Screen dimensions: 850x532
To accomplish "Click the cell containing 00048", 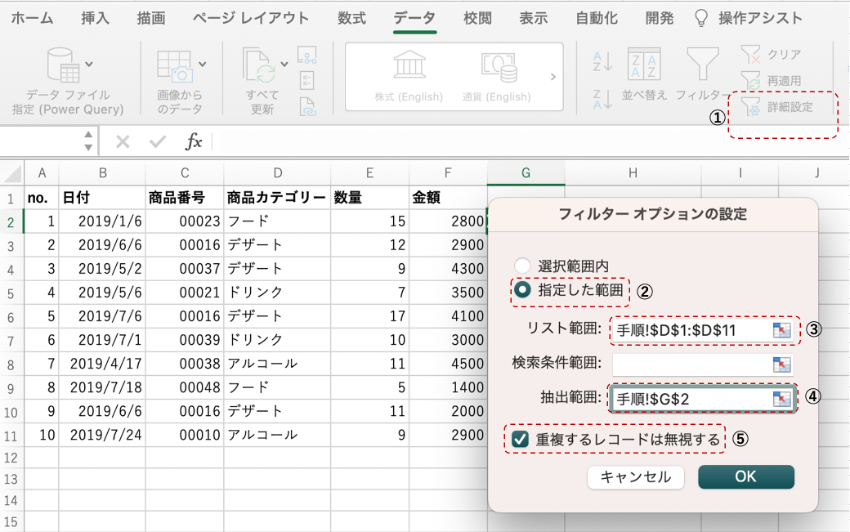I will point(184,387).
